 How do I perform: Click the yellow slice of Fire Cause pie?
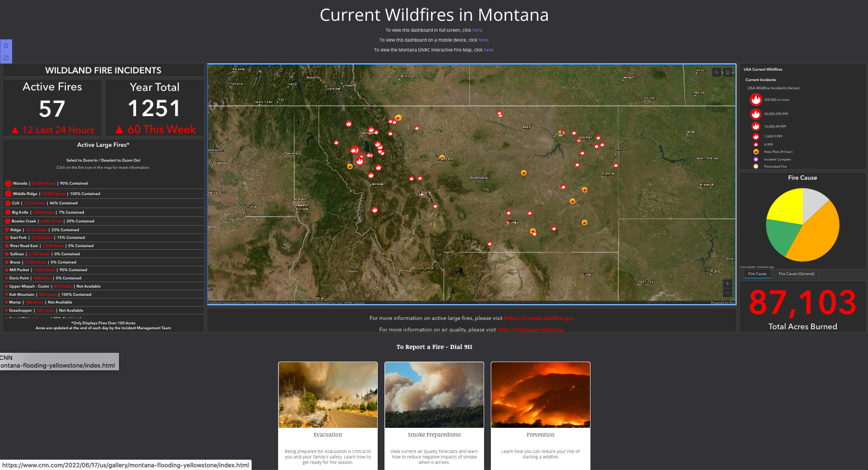pyautogui.click(x=785, y=207)
